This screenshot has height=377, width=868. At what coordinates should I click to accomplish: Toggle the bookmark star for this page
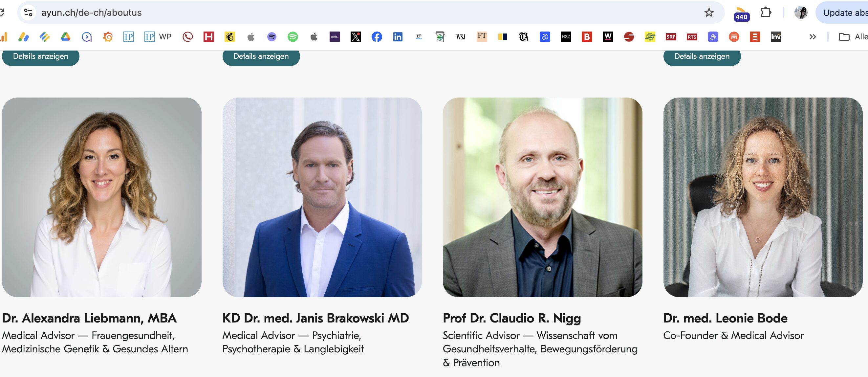(x=709, y=12)
